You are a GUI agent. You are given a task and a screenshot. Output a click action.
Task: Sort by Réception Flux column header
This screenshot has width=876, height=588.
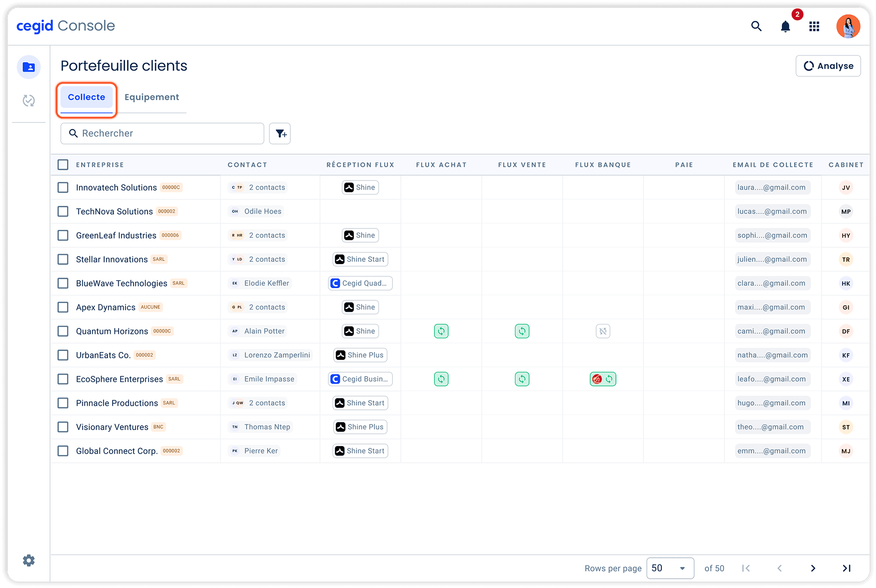coord(360,165)
